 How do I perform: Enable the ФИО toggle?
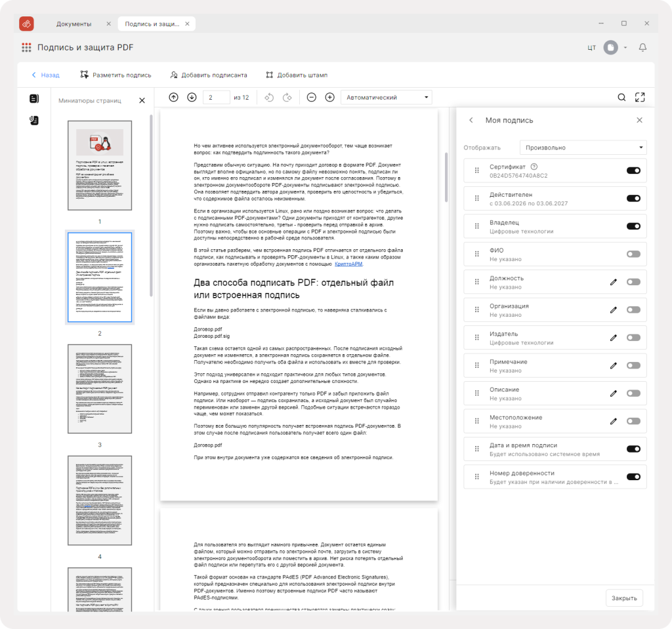(x=633, y=254)
